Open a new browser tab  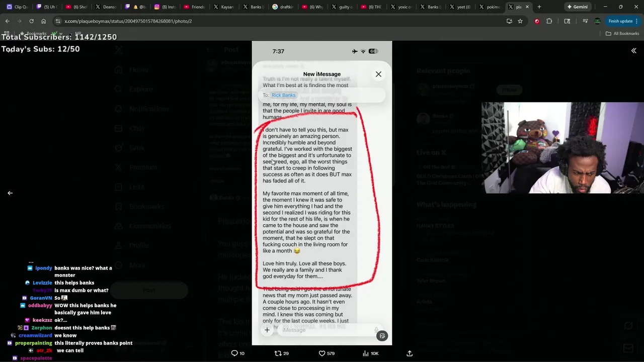pos(539,7)
